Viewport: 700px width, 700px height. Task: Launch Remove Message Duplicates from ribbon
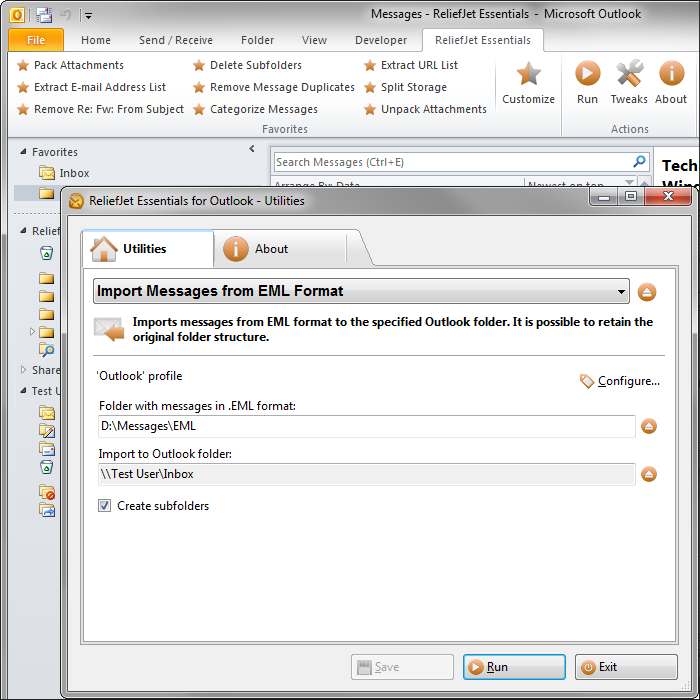pos(274,87)
